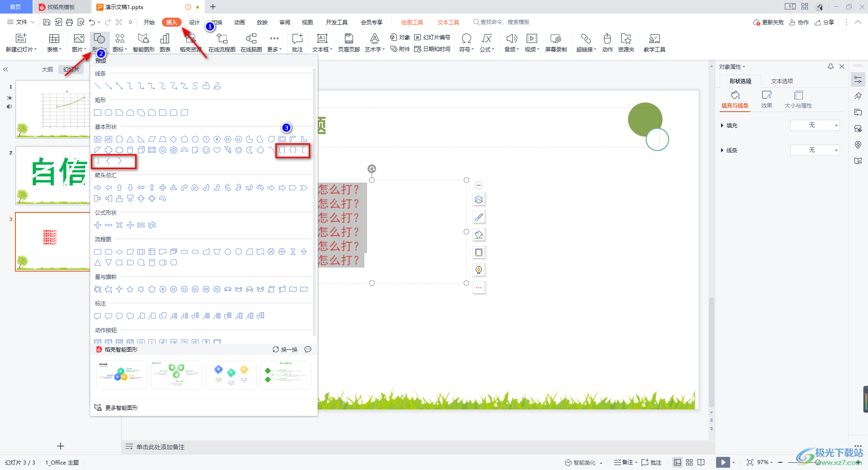Click the notes field 单击此处添加备注
Image resolution: width=868 pixels, height=470 pixels.
tap(160, 447)
